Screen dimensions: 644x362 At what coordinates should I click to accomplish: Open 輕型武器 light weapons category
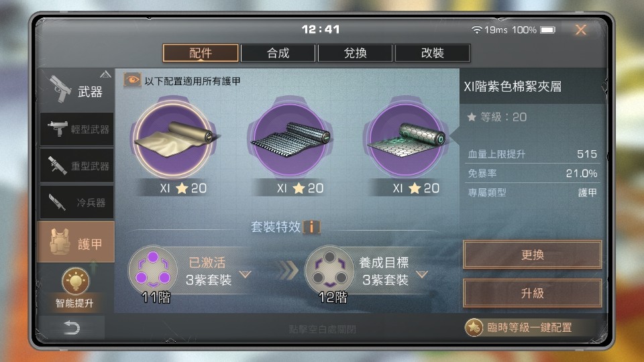pos(76,129)
